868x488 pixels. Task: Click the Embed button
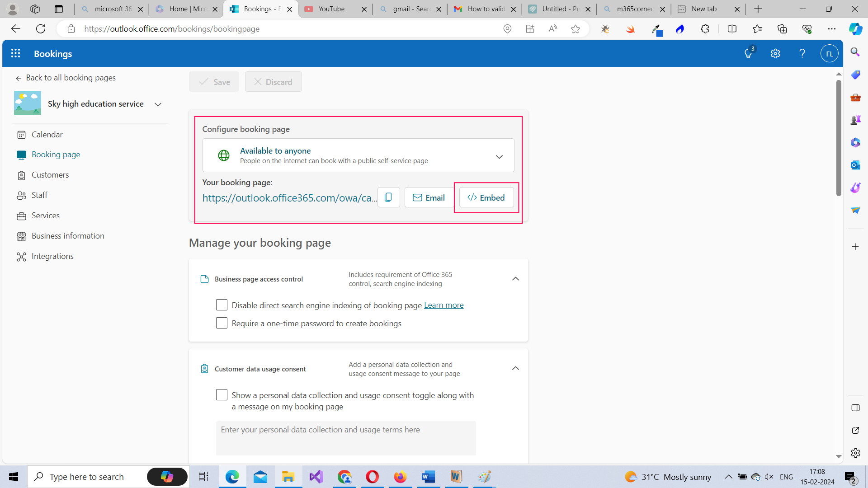click(486, 197)
